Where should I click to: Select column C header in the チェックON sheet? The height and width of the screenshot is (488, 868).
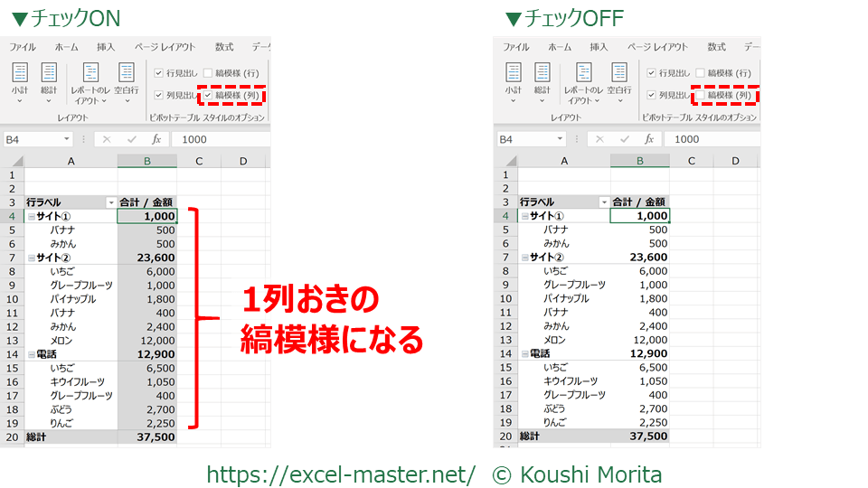coord(199,161)
